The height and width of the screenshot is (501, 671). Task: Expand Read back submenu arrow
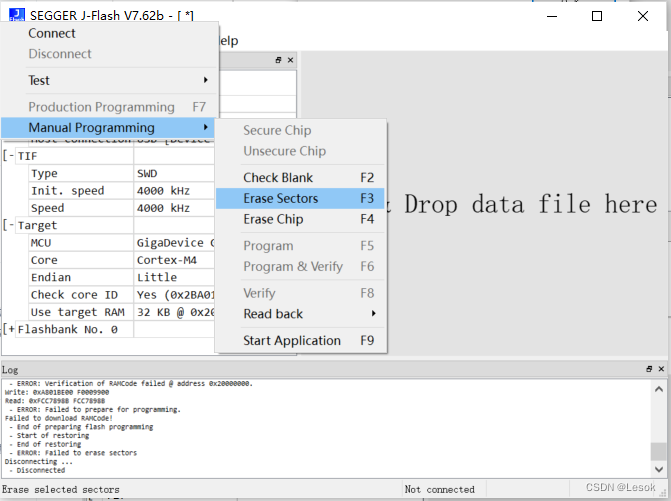coord(374,314)
